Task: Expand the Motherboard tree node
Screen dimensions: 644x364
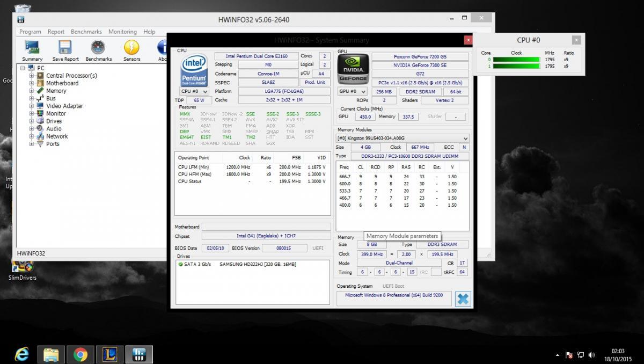Action: click(32, 83)
